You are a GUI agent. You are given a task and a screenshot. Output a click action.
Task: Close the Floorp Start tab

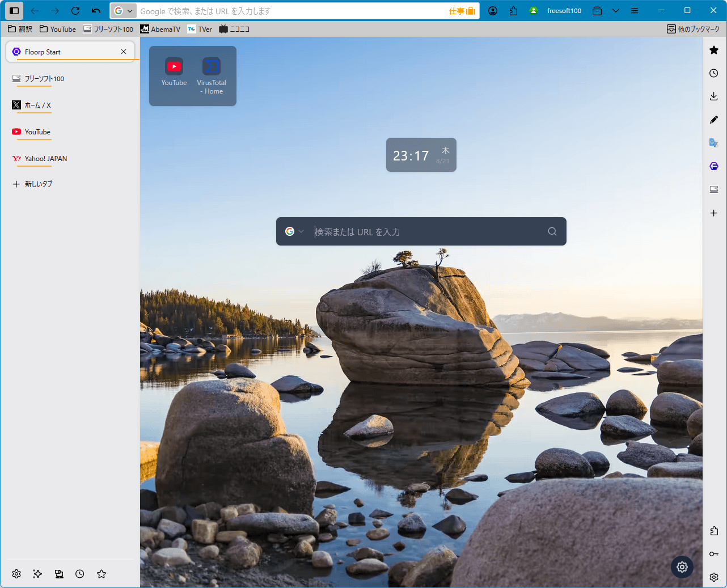[124, 52]
